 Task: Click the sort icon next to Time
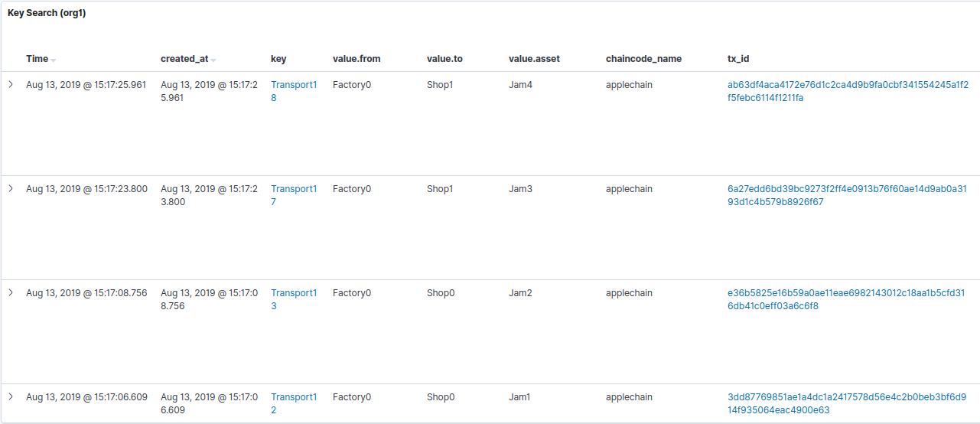tap(54, 60)
